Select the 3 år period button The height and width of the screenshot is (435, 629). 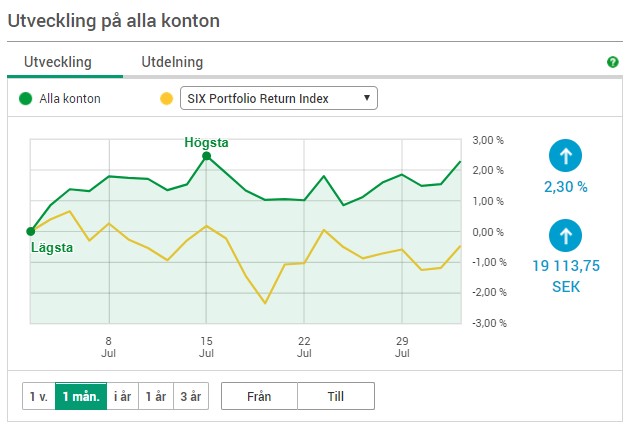click(191, 396)
